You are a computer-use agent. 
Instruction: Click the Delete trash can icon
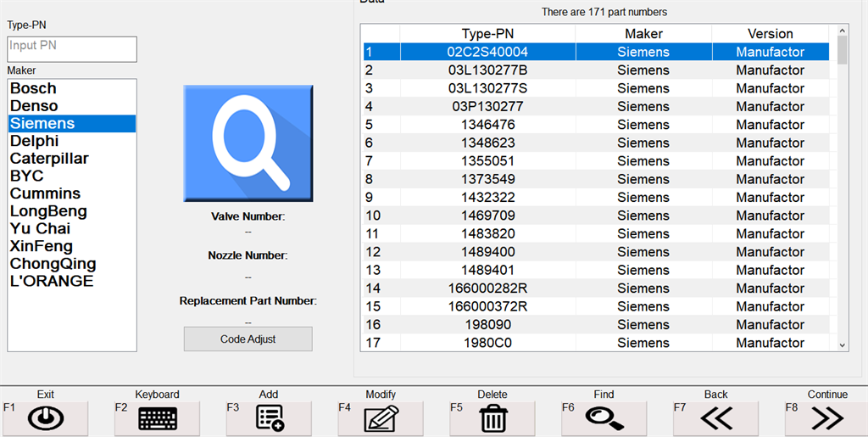tap(492, 418)
